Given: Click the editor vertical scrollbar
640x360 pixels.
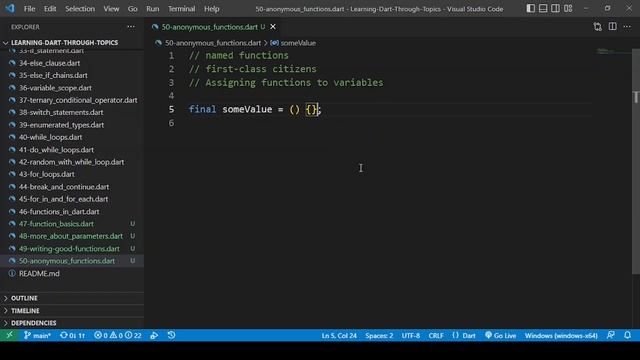Looking at the screenshot, I should [x=636, y=162].
